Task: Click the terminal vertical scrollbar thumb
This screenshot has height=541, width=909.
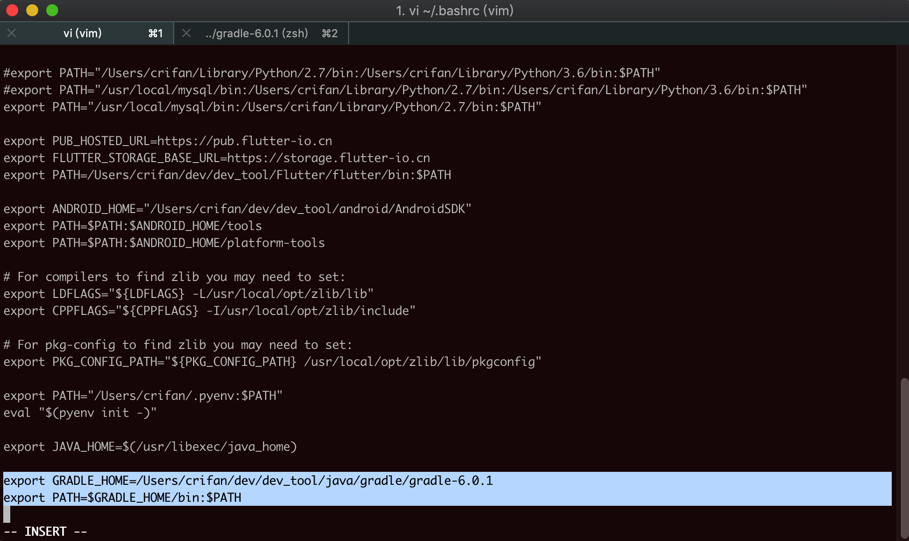Action: (x=904, y=458)
